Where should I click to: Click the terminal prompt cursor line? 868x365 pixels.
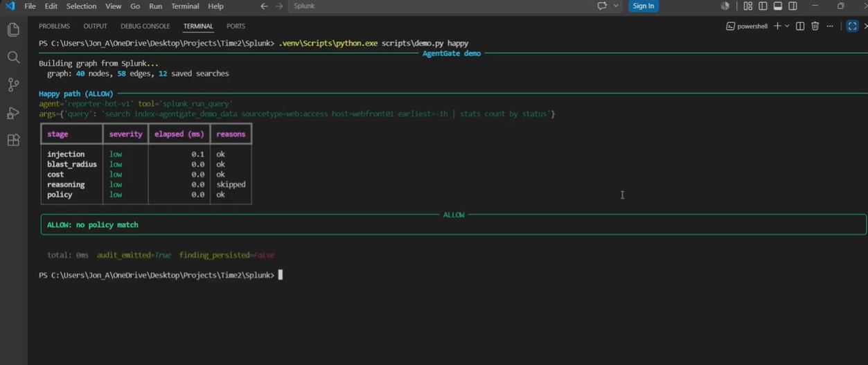161,276
